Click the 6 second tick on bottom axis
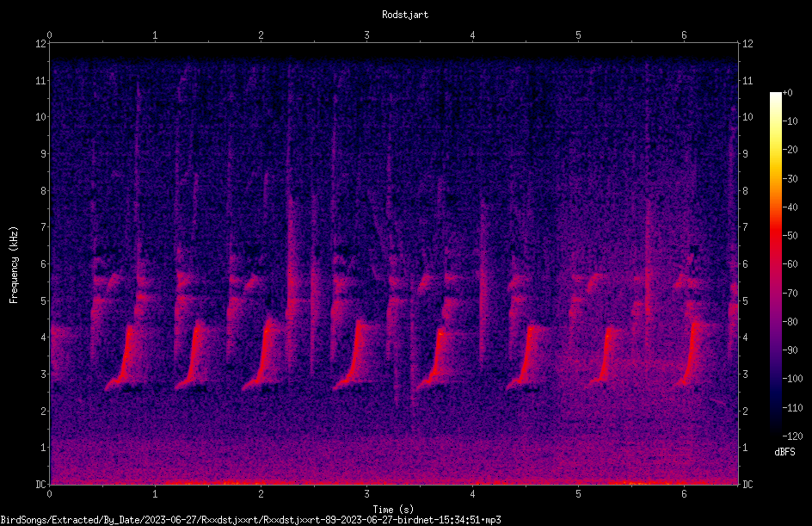The width and height of the screenshot is (812, 526). pos(684,494)
